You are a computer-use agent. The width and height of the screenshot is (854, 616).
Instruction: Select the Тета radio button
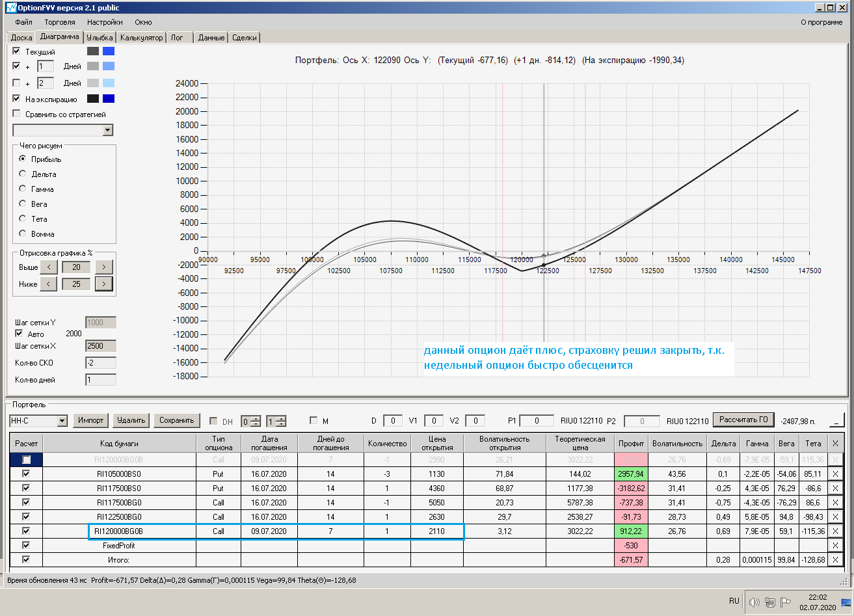(x=23, y=219)
